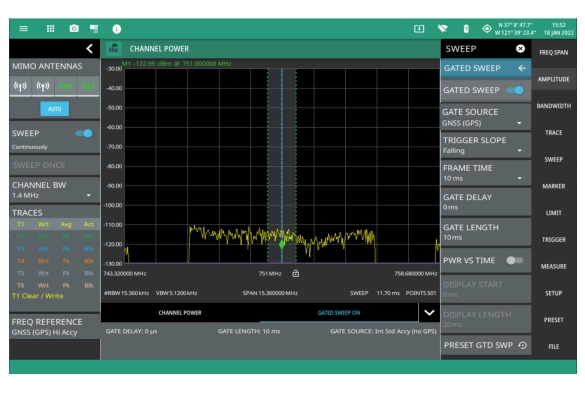Collapse the left panel with chevron

click(90, 49)
